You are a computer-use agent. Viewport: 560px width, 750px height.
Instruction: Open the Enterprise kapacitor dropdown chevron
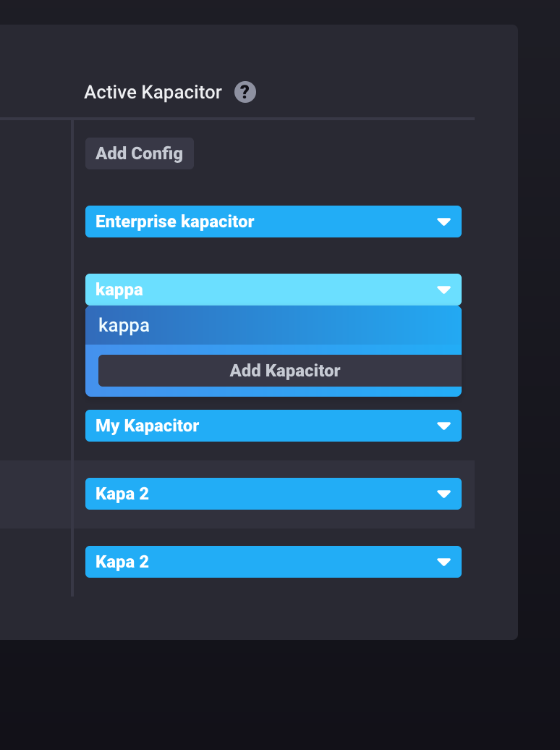click(445, 222)
